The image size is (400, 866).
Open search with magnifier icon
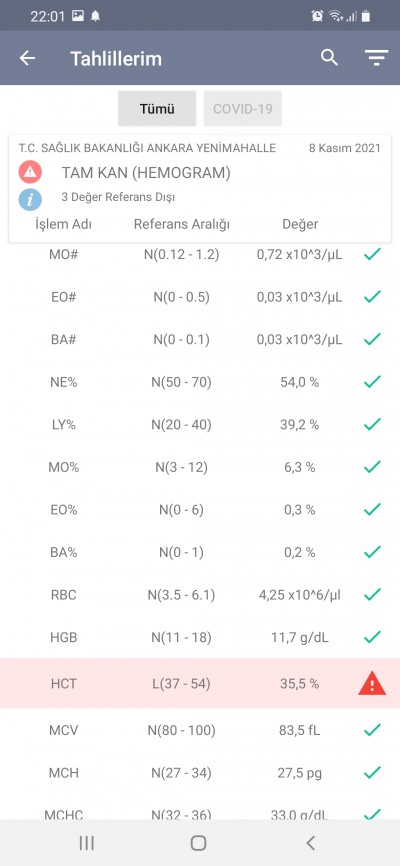[329, 57]
